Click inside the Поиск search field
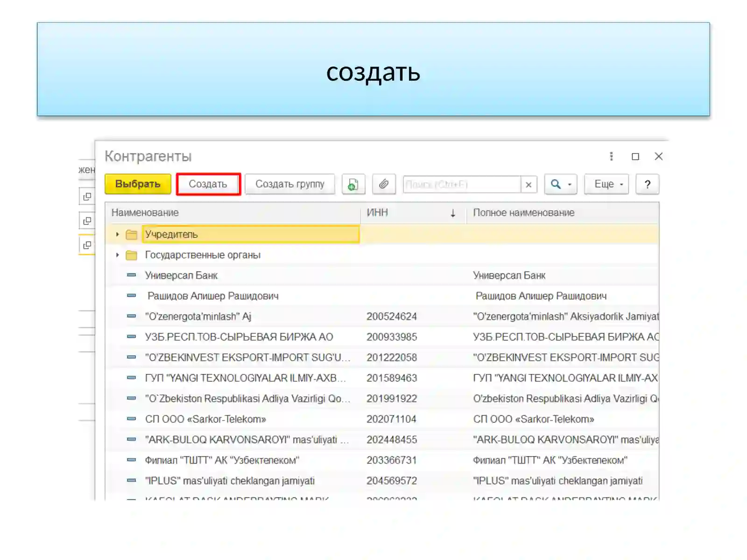 tap(462, 185)
